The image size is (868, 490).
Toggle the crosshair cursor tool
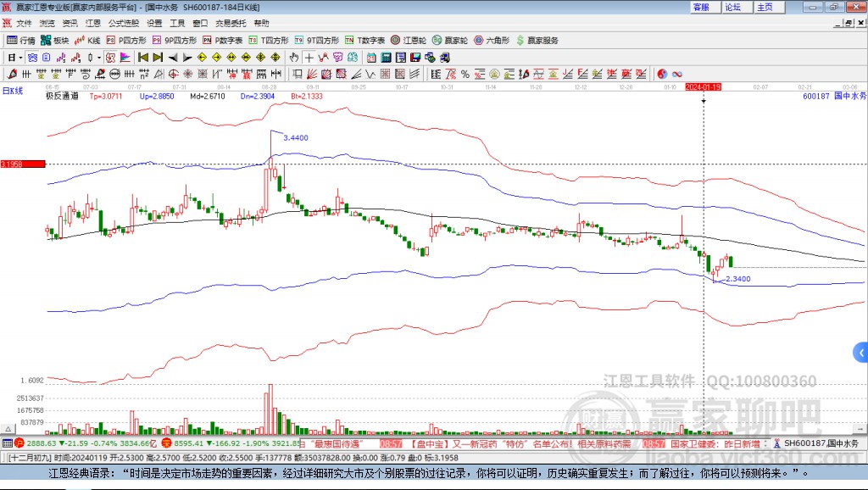pos(309,58)
